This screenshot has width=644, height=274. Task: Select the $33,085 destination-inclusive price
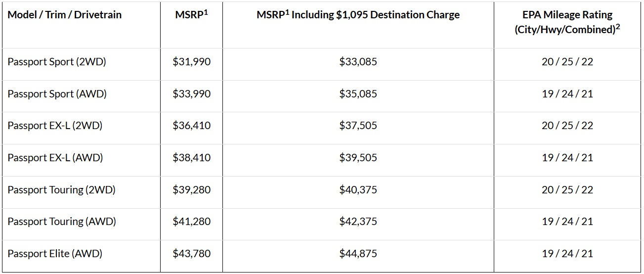pos(358,62)
